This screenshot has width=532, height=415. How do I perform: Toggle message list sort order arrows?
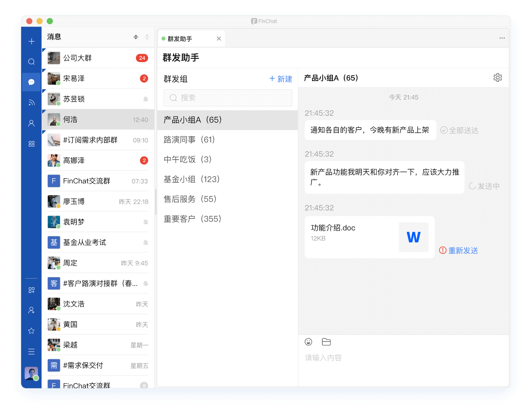click(136, 37)
